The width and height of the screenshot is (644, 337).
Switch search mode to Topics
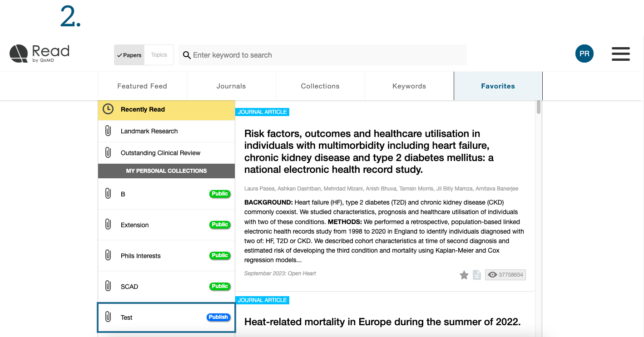click(159, 55)
